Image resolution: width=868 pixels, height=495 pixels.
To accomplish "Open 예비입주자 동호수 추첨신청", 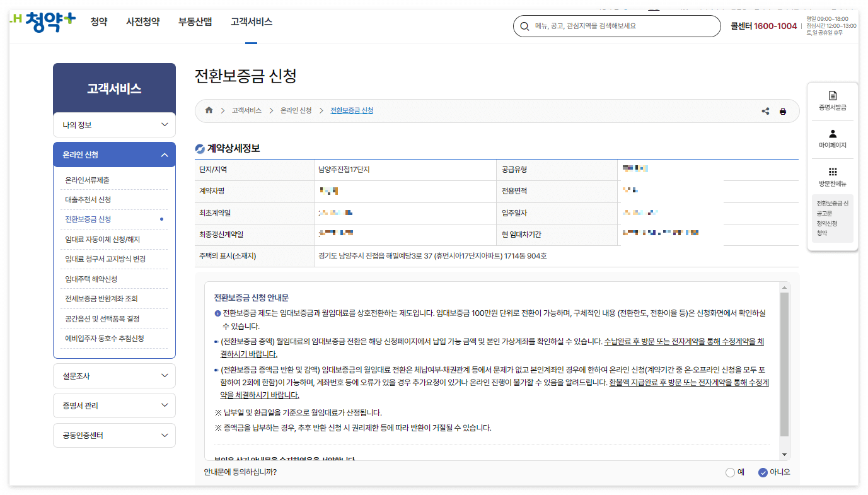I will pos(105,339).
